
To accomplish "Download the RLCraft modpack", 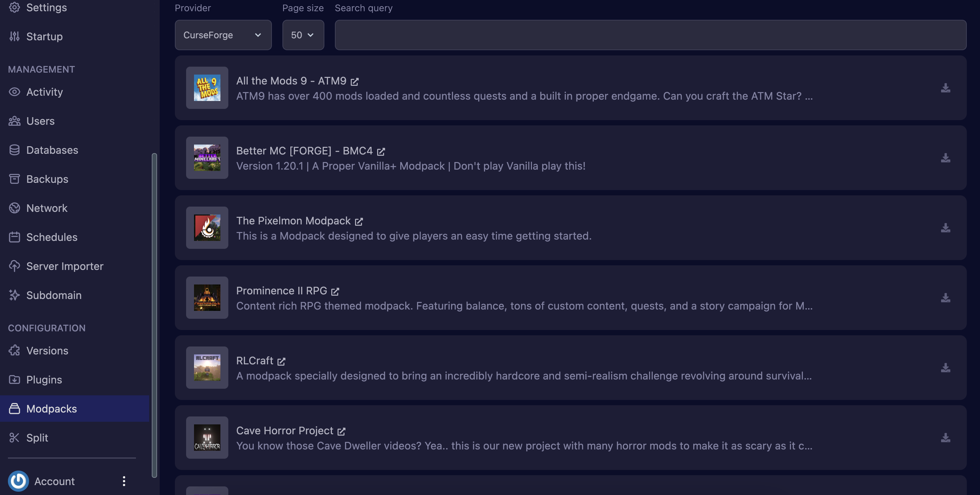I will coord(945,368).
